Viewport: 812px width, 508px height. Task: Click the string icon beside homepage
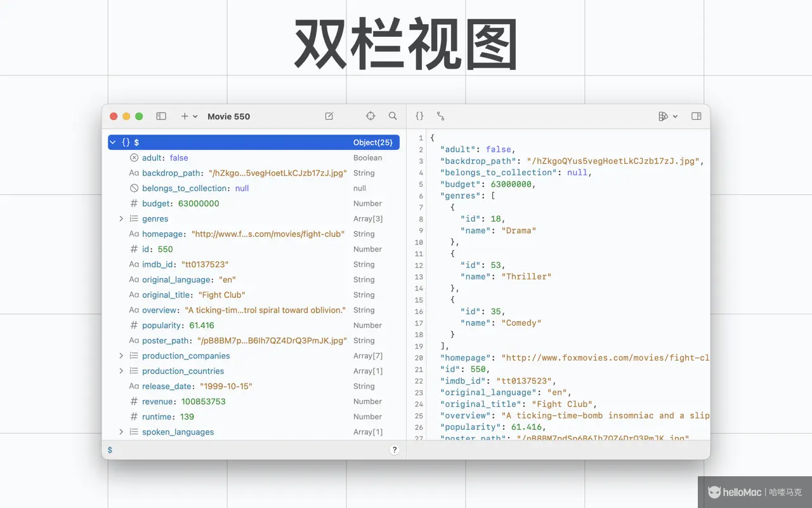(134, 234)
